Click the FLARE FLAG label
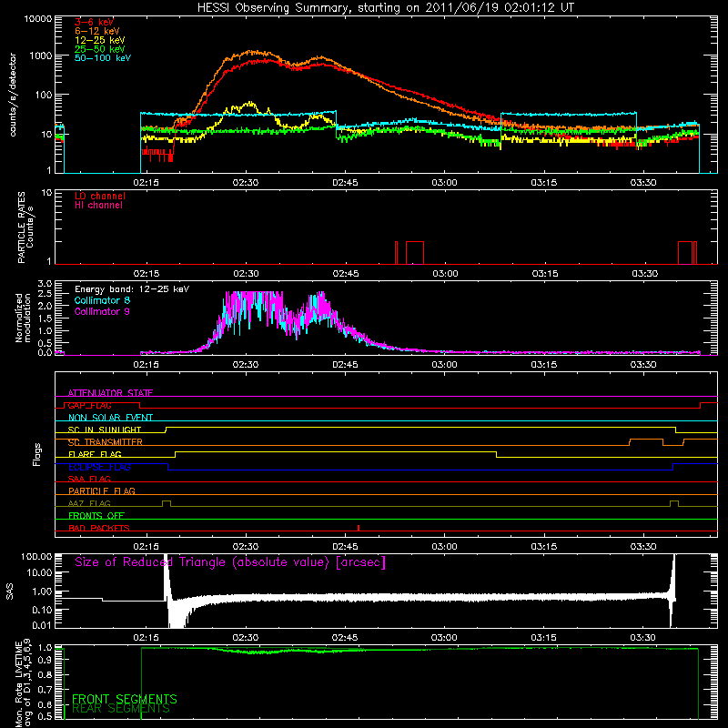The width and height of the screenshot is (728, 728). coord(95,454)
